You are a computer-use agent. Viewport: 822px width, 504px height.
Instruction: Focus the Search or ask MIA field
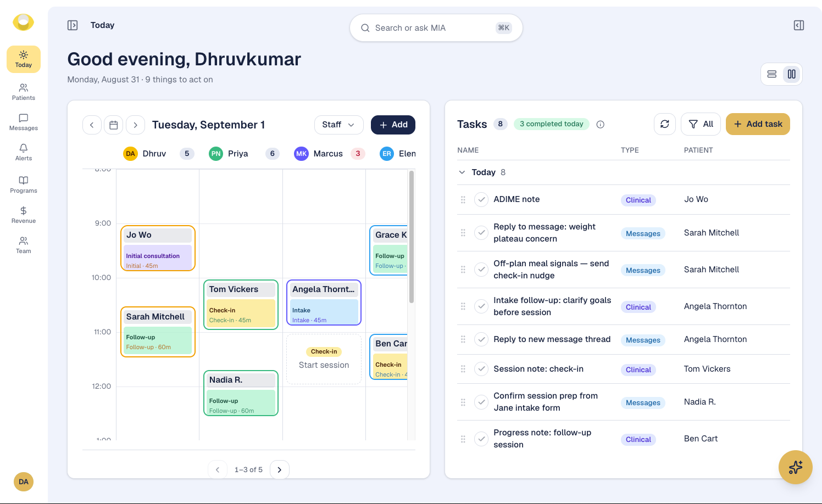click(x=436, y=28)
